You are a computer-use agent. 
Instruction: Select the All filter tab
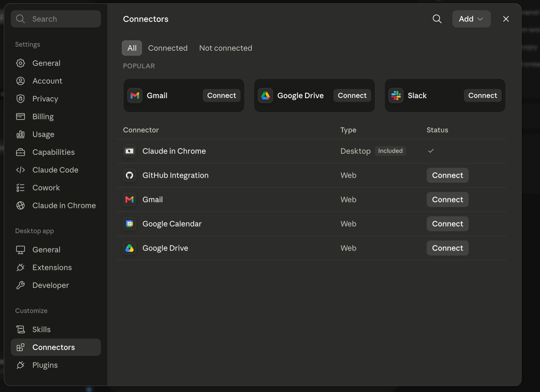click(x=132, y=48)
